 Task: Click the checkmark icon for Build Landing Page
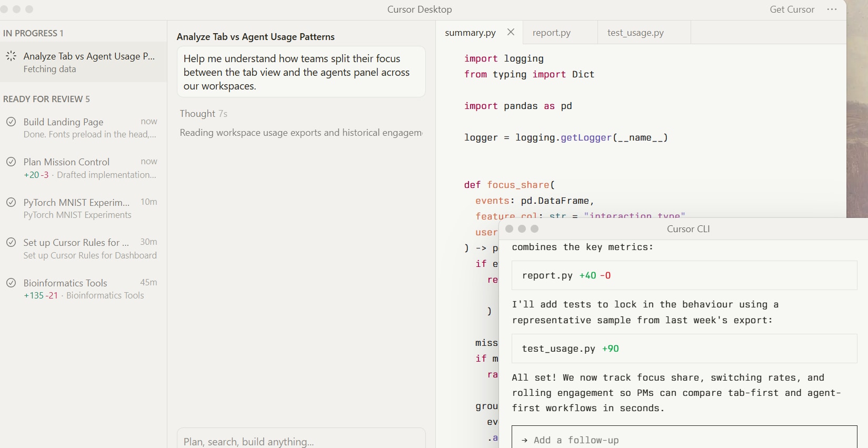[11, 122]
